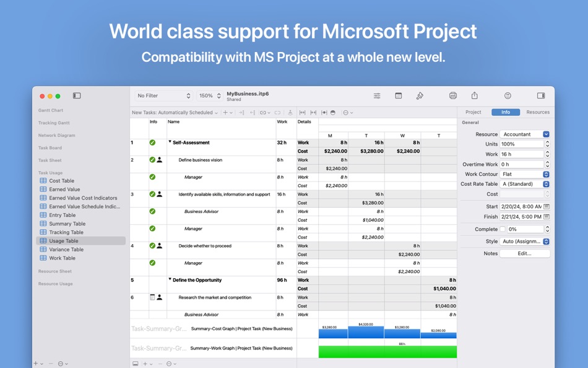Collapse the Self-Assessment task group
Image resolution: width=588 pixels, height=368 pixels.
click(170, 142)
